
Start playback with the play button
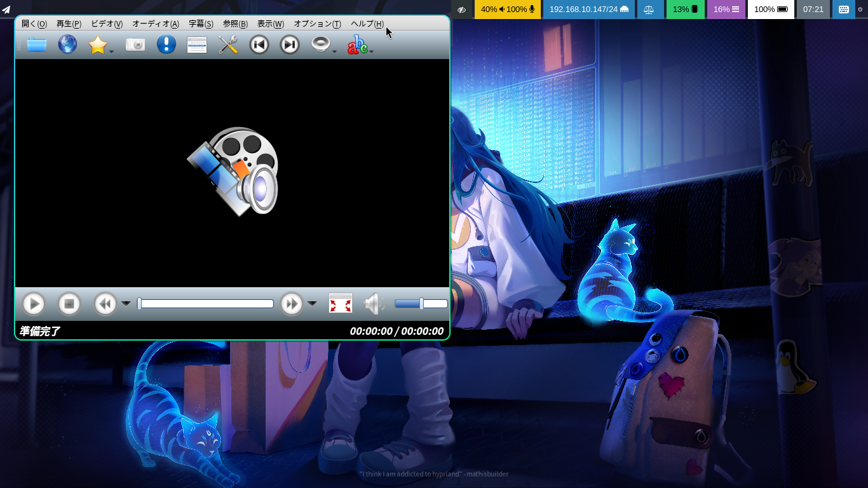pyautogui.click(x=34, y=304)
